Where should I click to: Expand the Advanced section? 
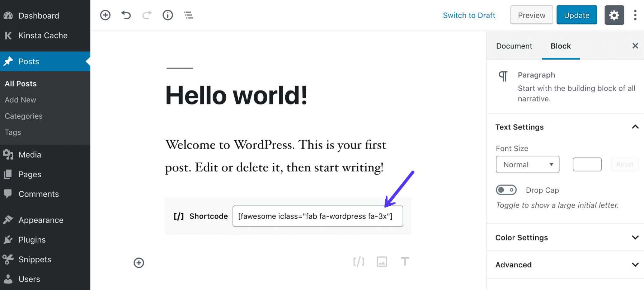tap(565, 265)
